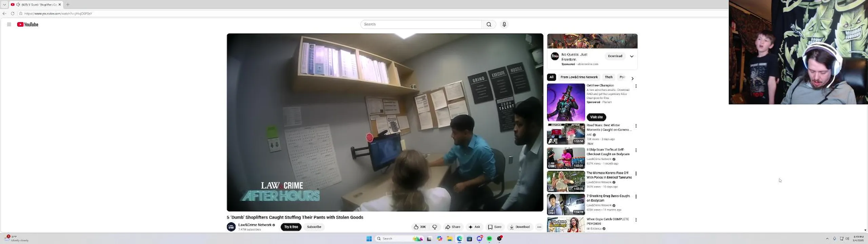Viewport: 868px width, 244px height.
Task: Reload the page with refresh icon
Action: point(13,14)
